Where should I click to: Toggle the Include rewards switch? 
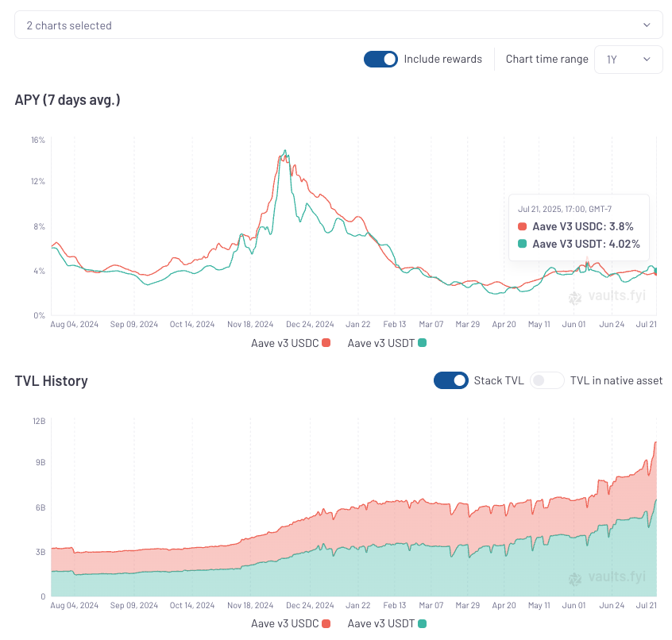pyautogui.click(x=380, y=59)
